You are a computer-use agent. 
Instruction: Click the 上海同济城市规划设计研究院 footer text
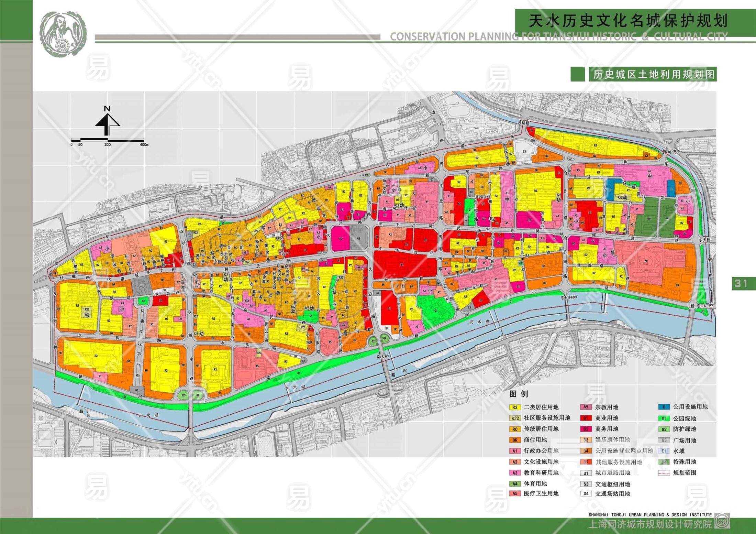(650, 524)
